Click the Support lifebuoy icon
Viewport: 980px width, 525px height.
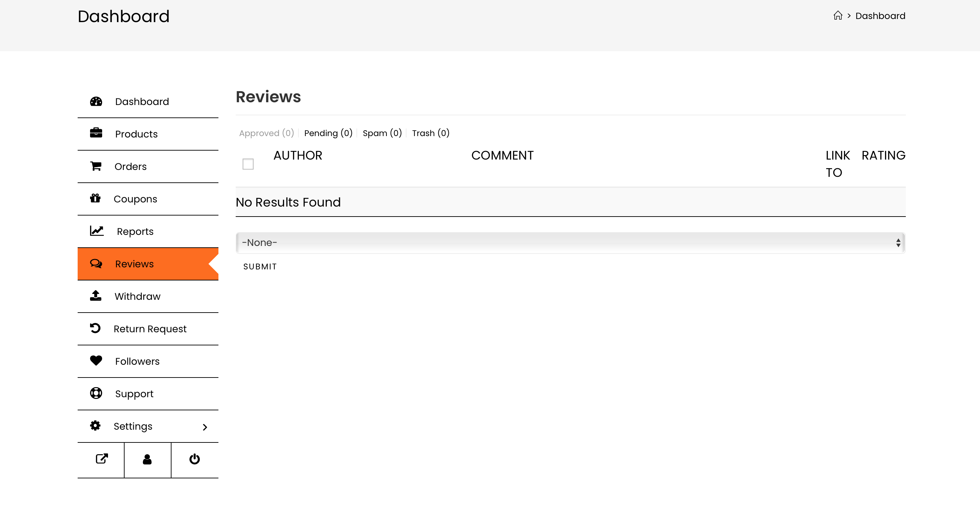(x=96, y=393)
